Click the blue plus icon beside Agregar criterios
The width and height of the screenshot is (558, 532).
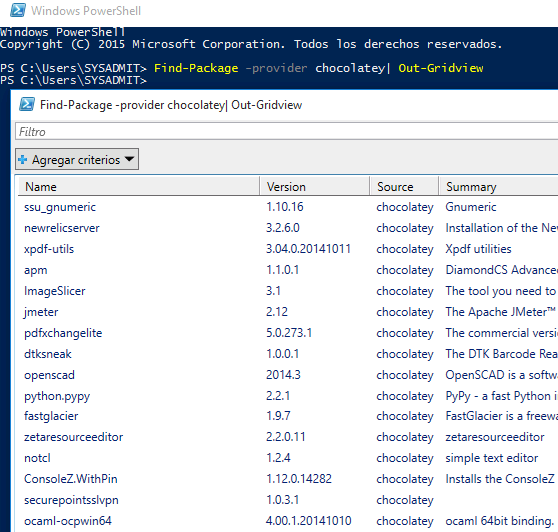pos(22,159)
